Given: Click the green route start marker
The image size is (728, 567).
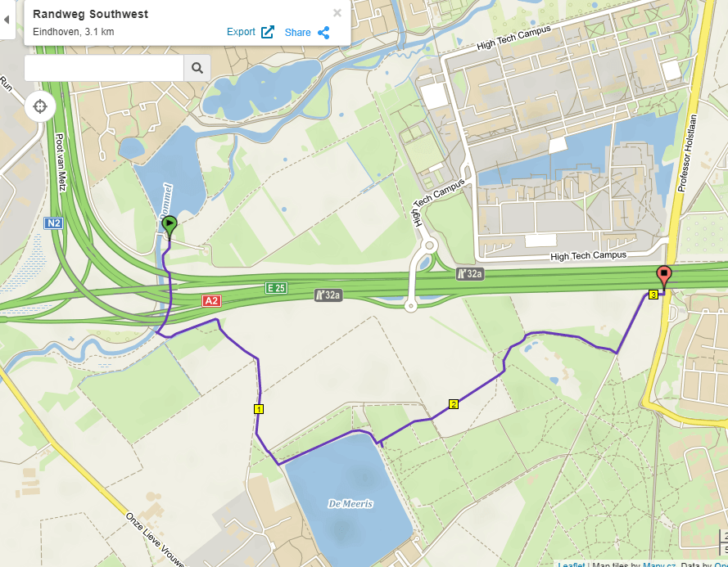Looking at the screenshot, I should [170, 224].
